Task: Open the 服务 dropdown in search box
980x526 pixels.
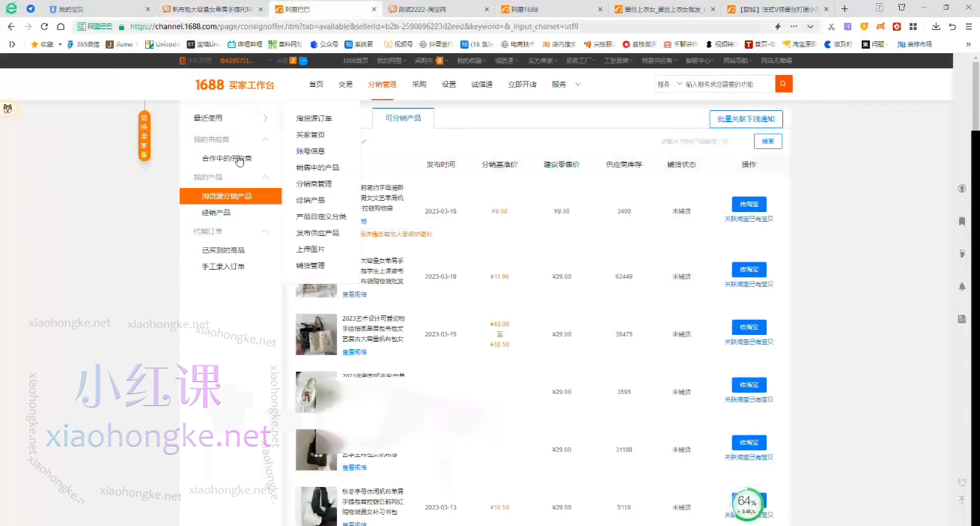Action: point(669,85)
